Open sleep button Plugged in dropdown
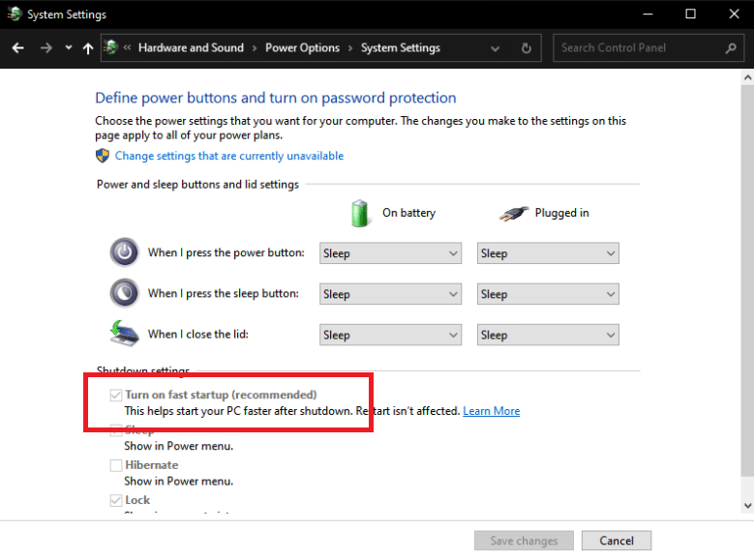 (x=548, y=294)
